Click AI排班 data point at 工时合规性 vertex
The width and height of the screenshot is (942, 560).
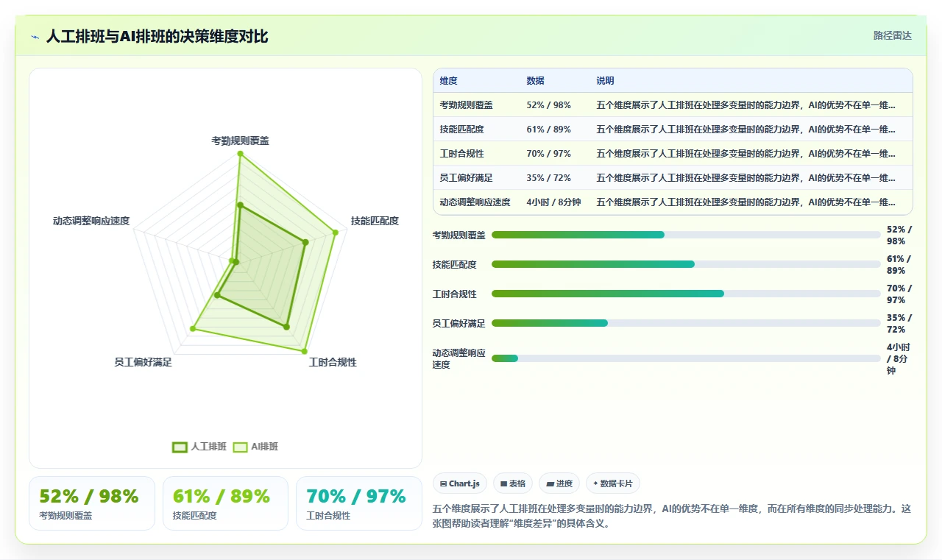point(304,350)
